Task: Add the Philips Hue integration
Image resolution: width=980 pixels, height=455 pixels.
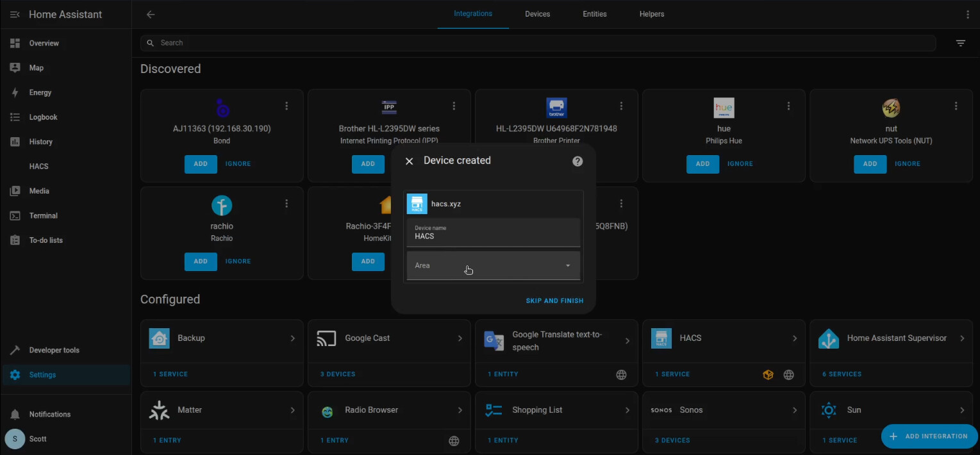Action: [x=702, y=164]
